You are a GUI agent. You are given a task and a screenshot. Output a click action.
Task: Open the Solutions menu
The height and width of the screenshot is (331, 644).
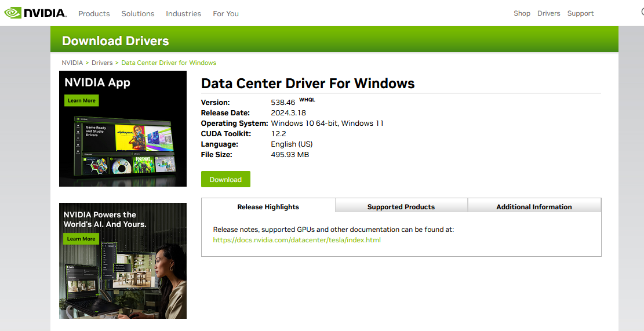tap(137, 13)
